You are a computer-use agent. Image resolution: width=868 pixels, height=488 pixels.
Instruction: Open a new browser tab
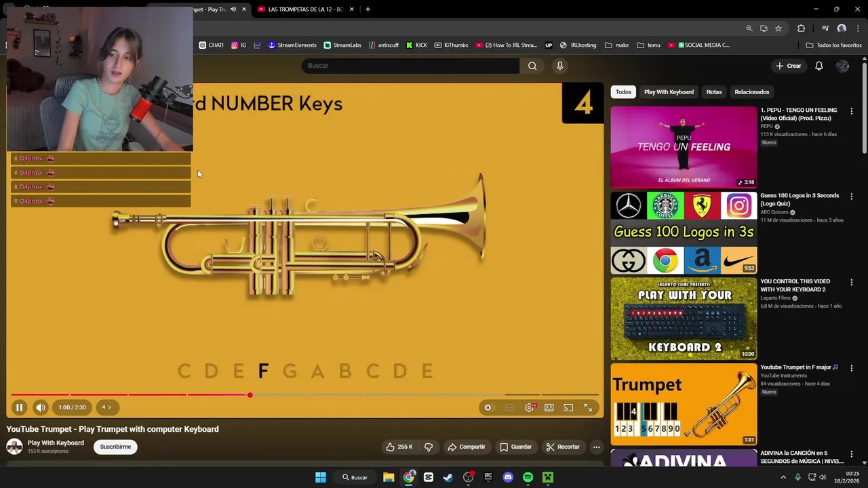click(368, 9)
